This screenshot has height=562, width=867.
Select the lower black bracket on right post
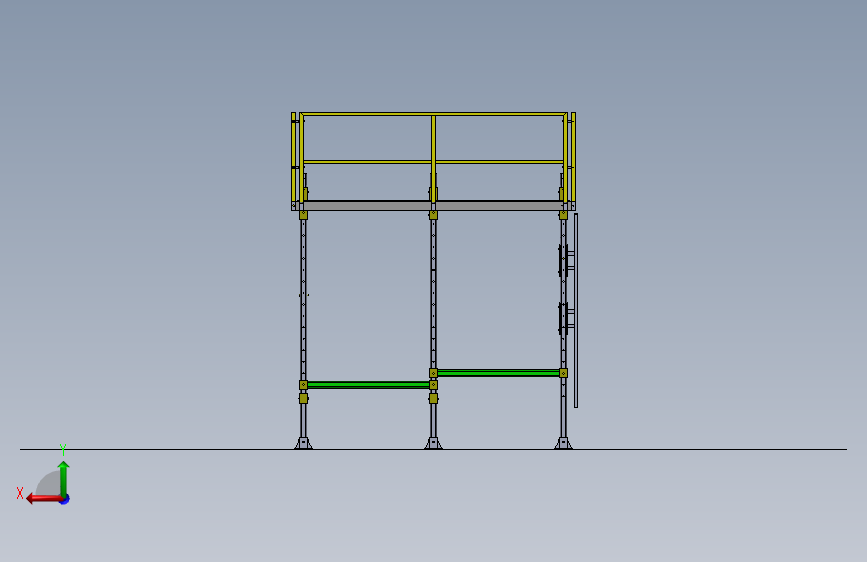(x=565, y=319)
